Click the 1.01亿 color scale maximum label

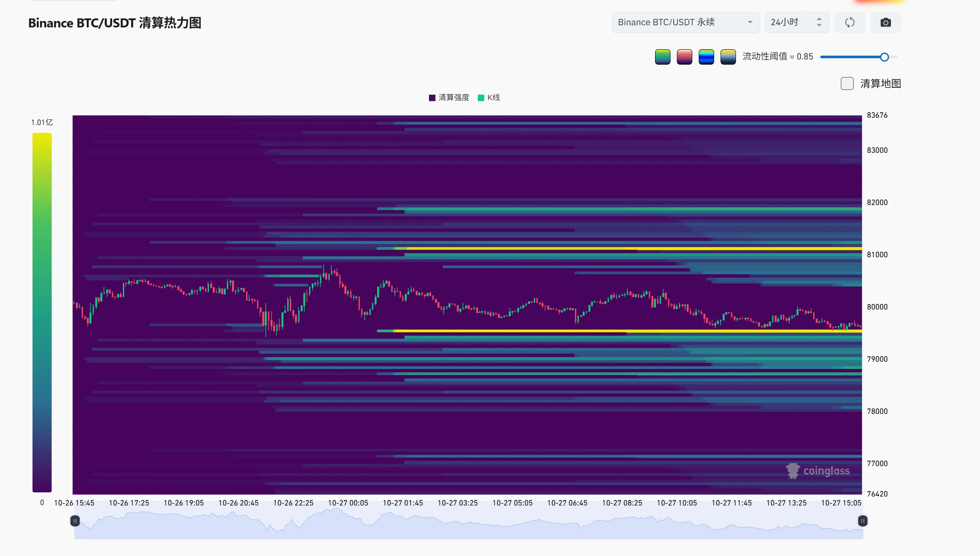tap(42, 122)
